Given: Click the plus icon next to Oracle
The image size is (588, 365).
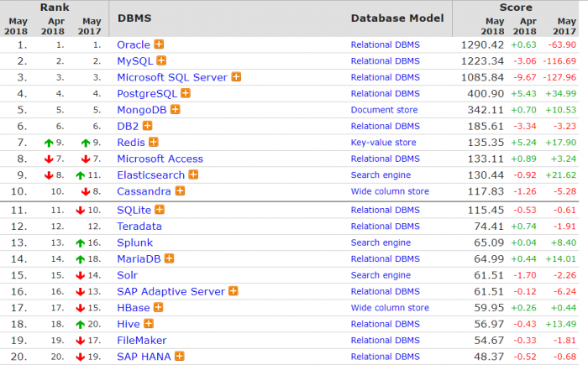Looking at the screenshot, I should [159, 44].
